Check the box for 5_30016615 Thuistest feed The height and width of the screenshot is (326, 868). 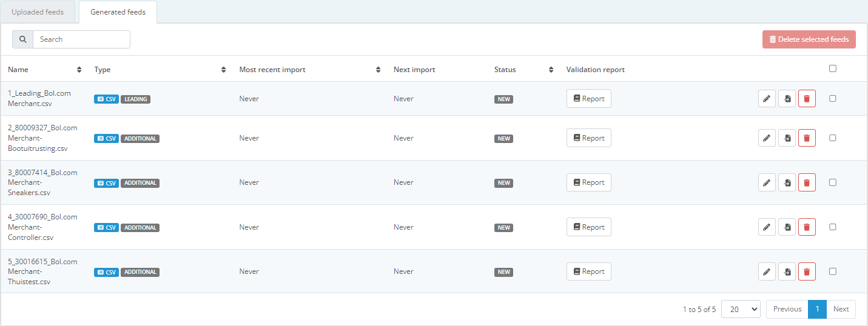[832, 271]
